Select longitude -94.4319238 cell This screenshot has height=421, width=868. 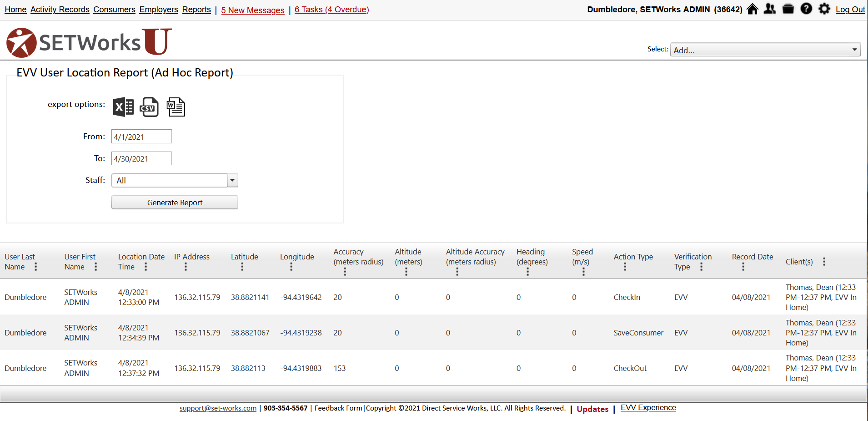pos(301,333)
